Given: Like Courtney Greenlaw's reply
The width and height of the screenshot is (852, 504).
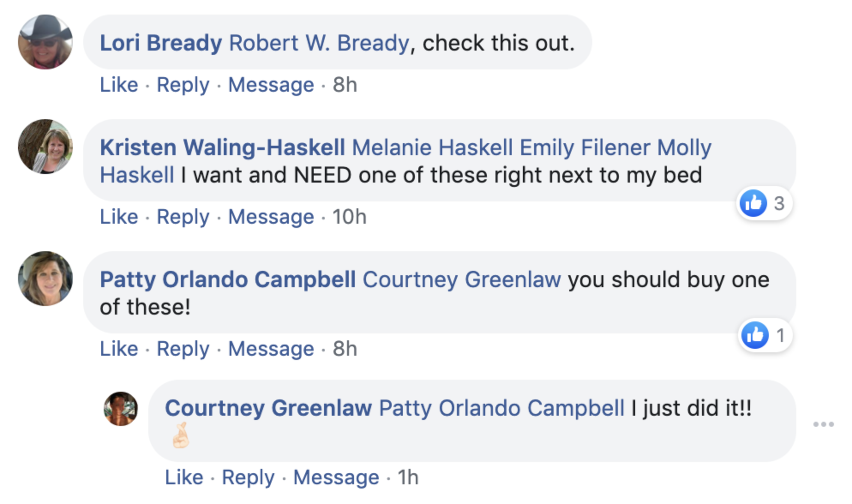Looking at the screenshot, I should pyautogui.click(x=184, y=477).
